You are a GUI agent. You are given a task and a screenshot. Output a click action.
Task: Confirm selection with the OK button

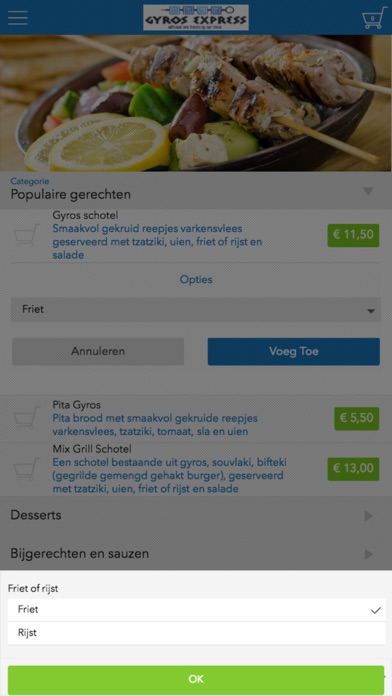tap(196, 679)
